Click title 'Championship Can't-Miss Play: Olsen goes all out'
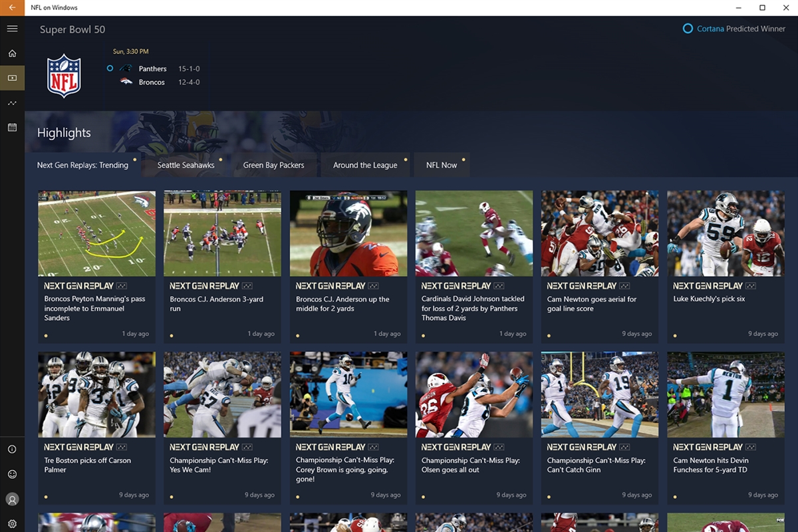 tap(471, 465)
